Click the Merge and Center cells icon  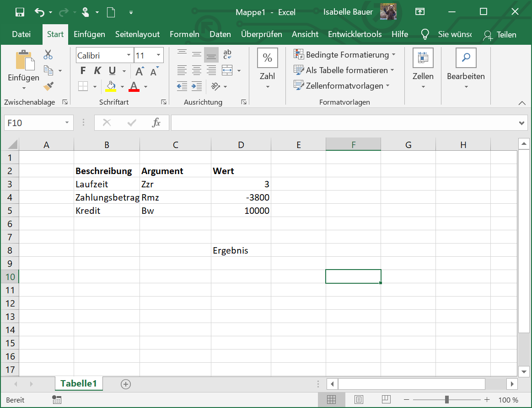coord(227,70)
